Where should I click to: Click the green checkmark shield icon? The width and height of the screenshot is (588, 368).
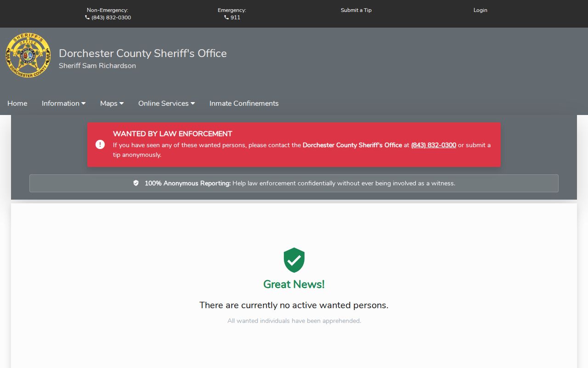[x=294, y=260]
